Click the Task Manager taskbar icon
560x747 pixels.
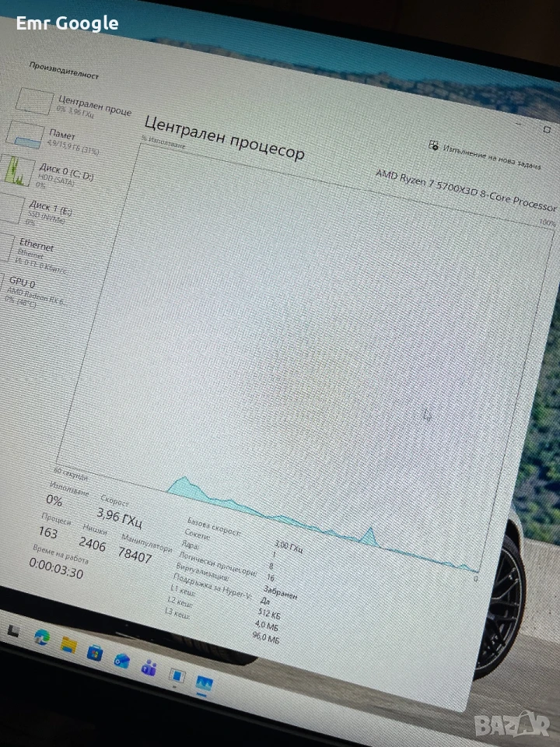point(205,685)
